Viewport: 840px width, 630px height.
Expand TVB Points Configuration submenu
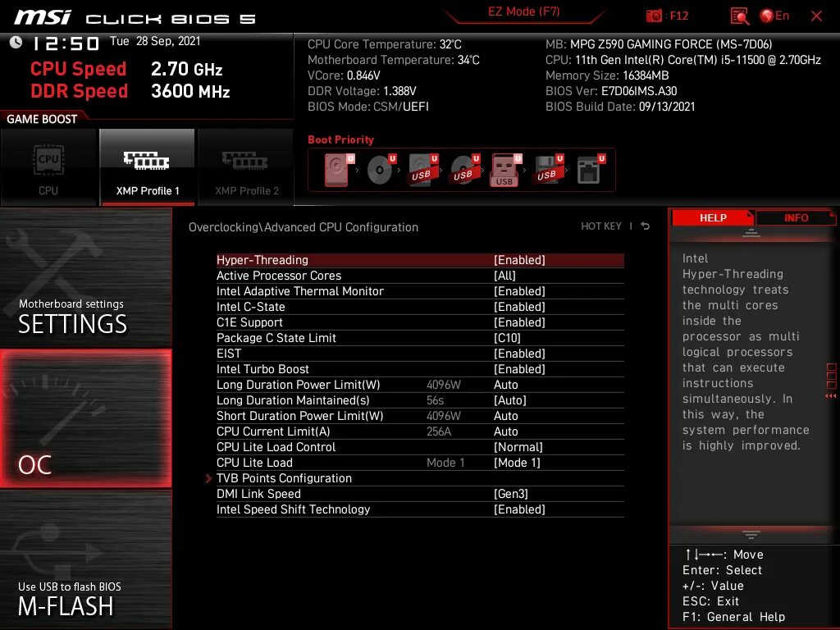[x=284, y=478]
